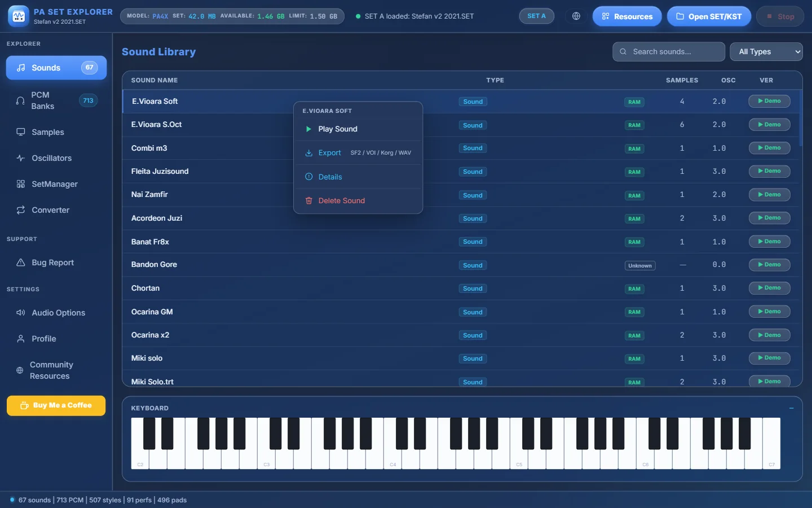Play the Demo for Ocarina GM
Image resolution: width=812 pixels, height=508 pixels.
coord(769,312)
